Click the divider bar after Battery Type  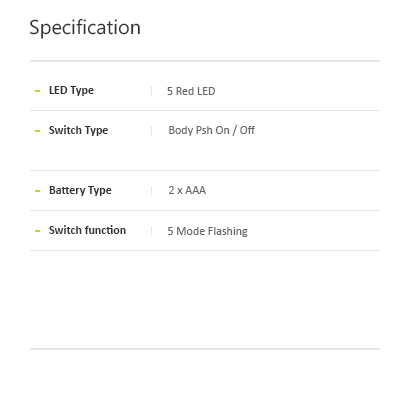click(x=152, y=191)
